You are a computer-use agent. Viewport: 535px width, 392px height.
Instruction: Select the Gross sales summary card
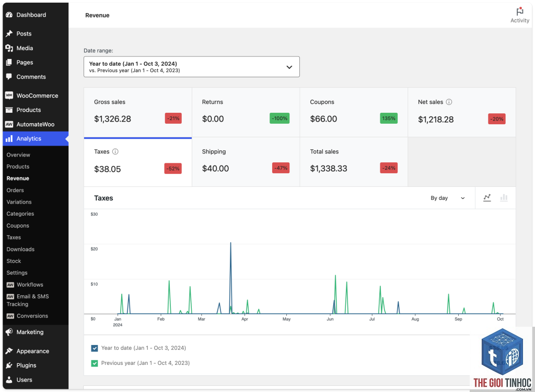[138, 112]
